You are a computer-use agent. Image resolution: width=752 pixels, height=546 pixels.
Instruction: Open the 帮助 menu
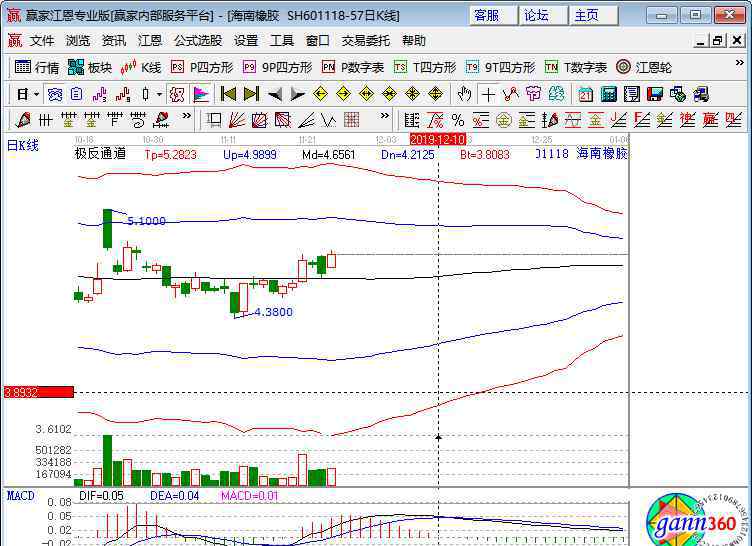(x=414, y=41)
